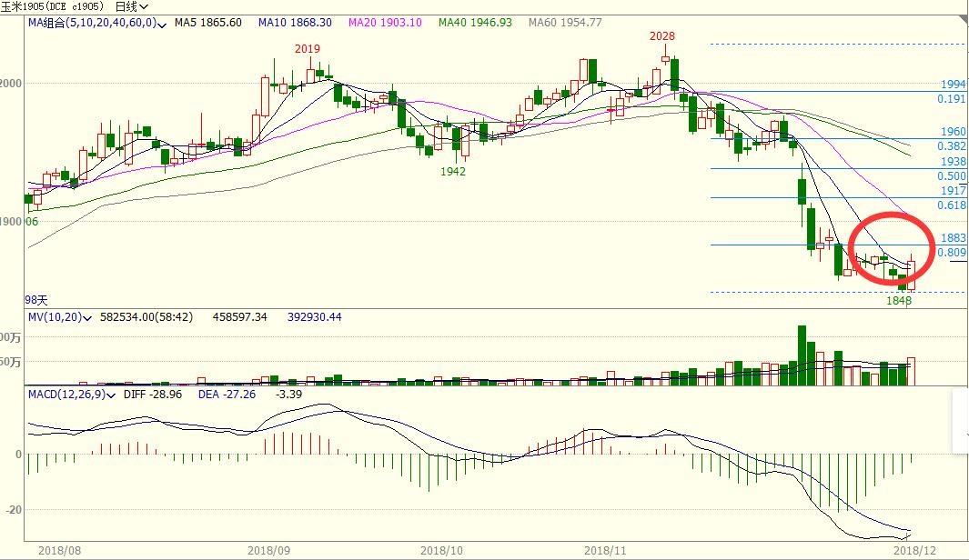
Task: Click the 1942 trough price label
Action: tap(453, 171)
